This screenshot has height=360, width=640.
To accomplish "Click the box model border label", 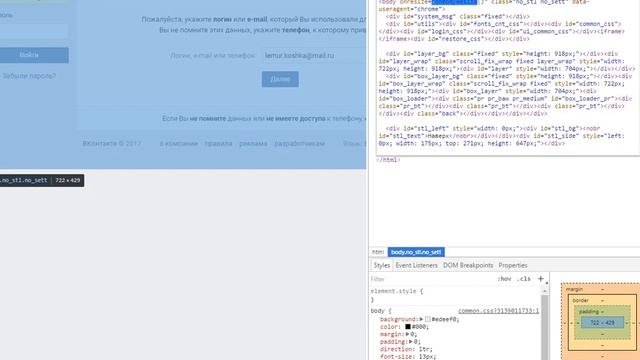I will point(580,300).
